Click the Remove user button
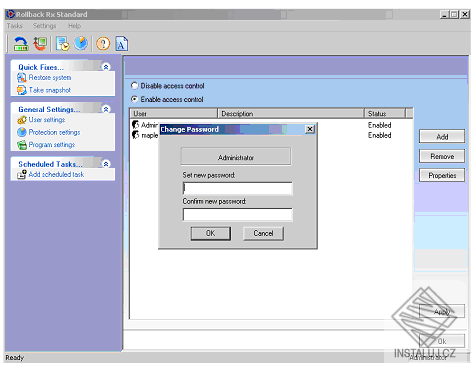The height and width of the screenshot is (380, 475). click(x=442, y=156)
